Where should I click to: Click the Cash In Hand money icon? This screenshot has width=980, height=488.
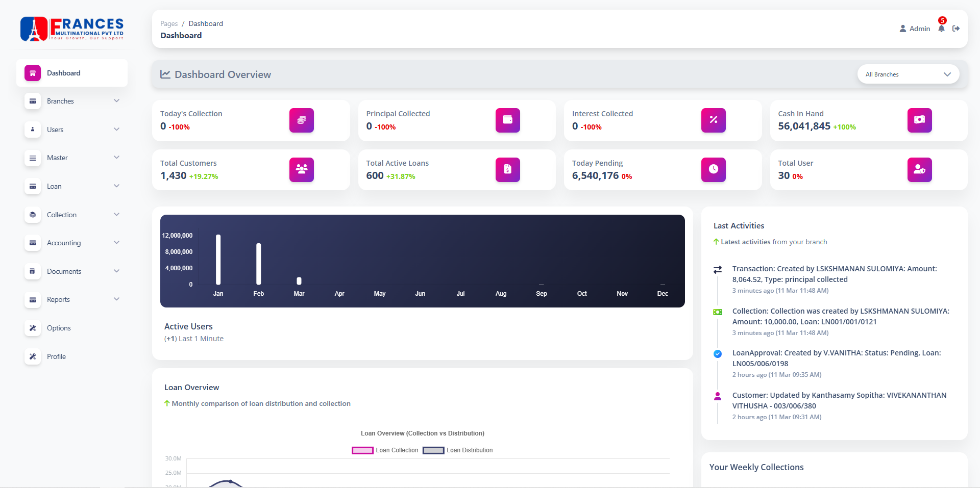click(x=919, y=120)
